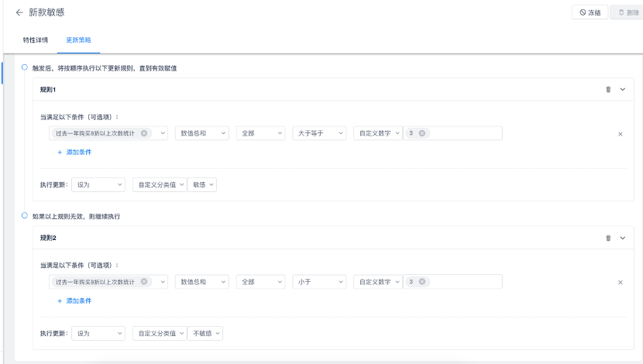This screenshot has width=643, height=364.
Task: Remove the value 3 tag in 规则1
Action: [422, 133]
